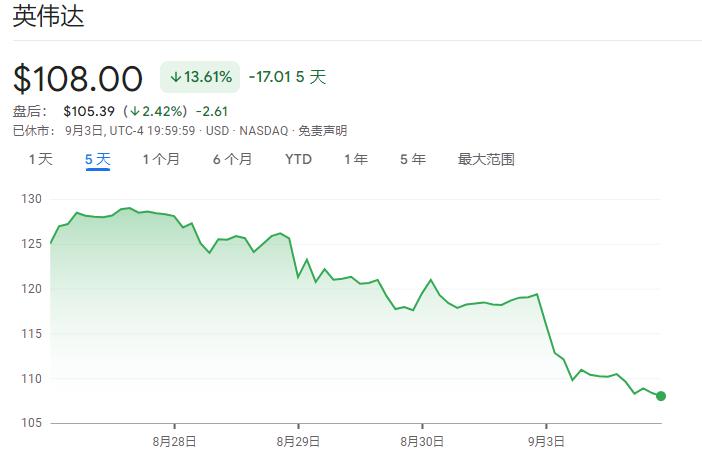Viewport: 702px width, 459px height.
Task: Click the $108.00 current price
Action: click(78, 77)
